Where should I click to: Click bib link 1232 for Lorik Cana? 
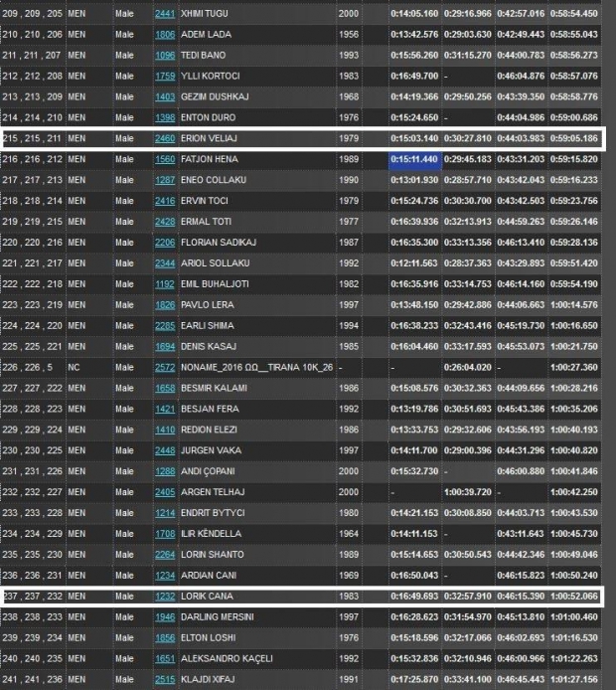coord(165,596)
